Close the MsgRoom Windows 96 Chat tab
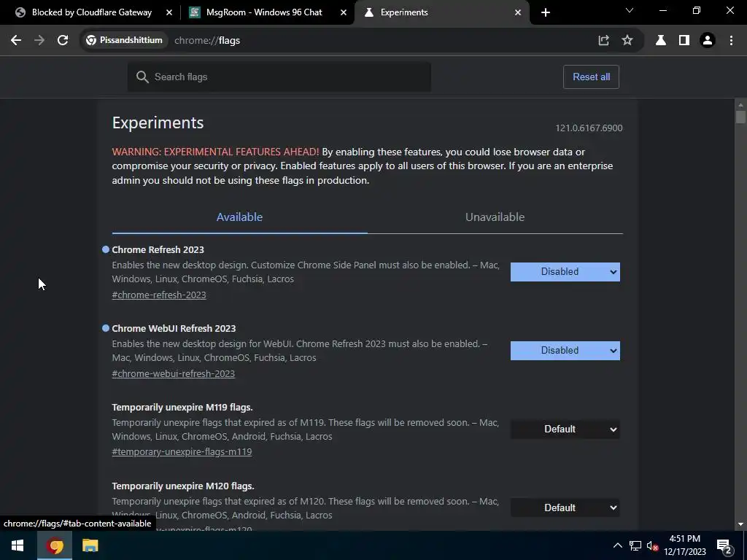The image size is (747, 560). point(344,12)
